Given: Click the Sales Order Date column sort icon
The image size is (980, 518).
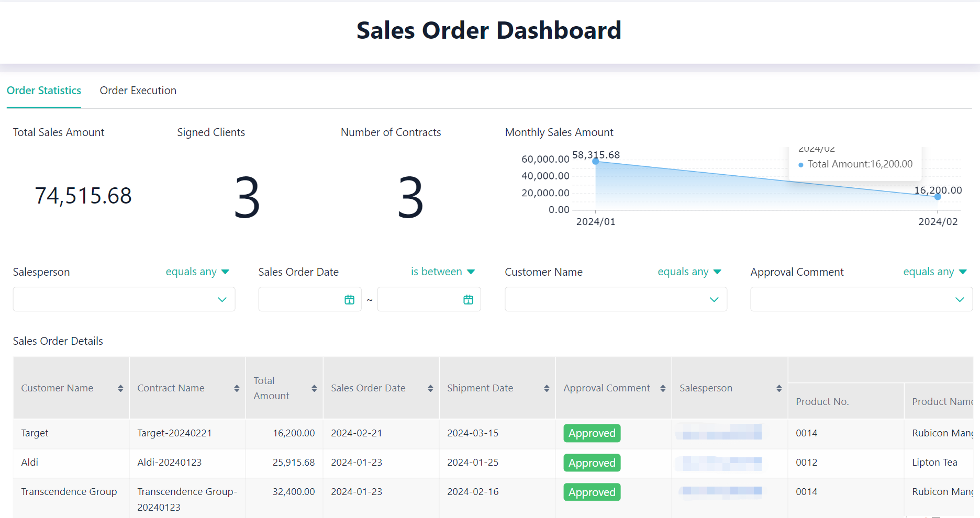Looking at the screenshot, I should [x=430, y=388].
